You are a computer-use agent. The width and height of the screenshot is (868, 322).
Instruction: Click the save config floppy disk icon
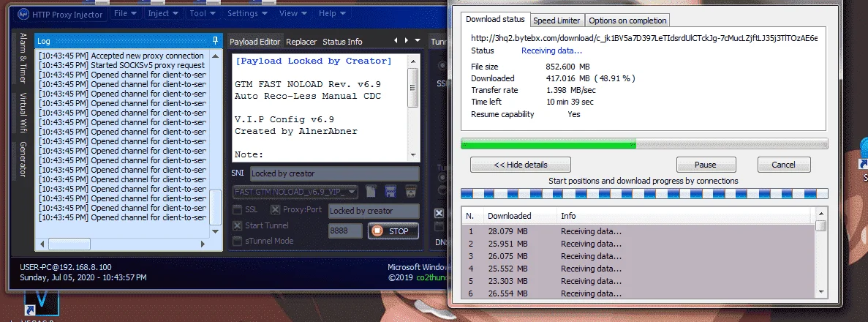[390, 192]
